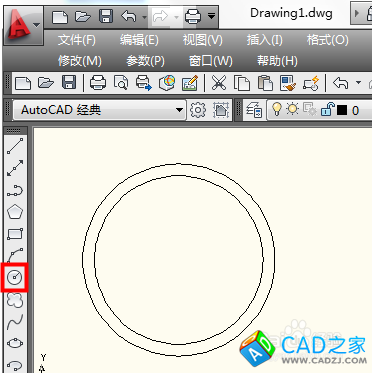
Task: Open the 格式(O) menu
Action: pyautogui.click(x=327, y=40)
